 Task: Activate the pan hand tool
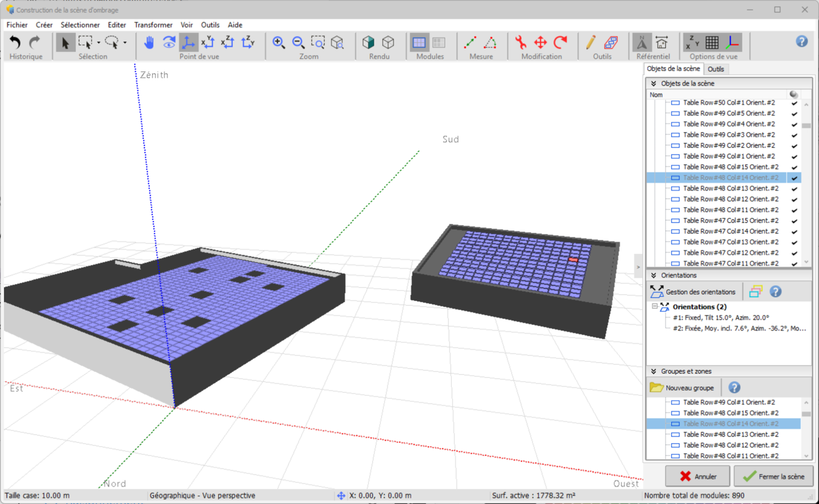point(150,43)
